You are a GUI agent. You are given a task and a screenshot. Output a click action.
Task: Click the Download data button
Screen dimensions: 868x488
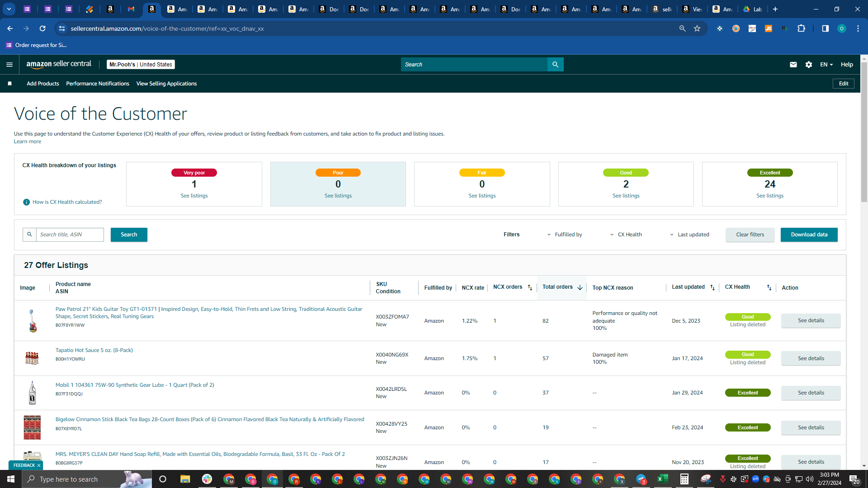pos(809,235)
